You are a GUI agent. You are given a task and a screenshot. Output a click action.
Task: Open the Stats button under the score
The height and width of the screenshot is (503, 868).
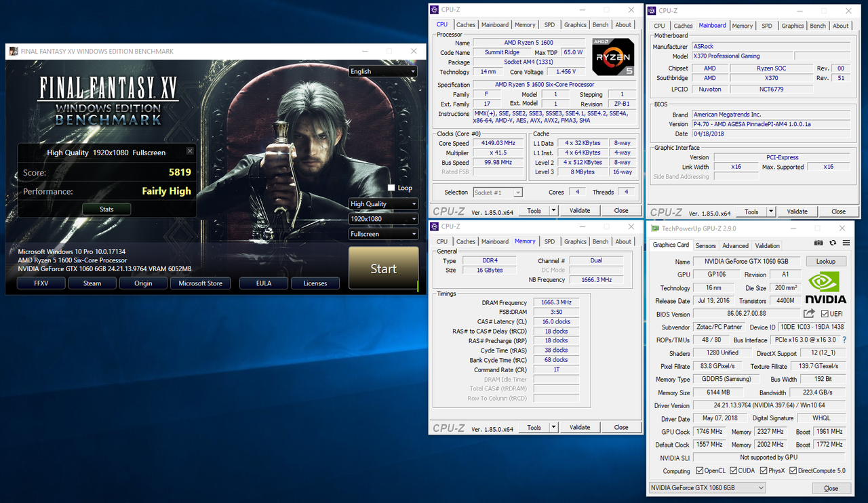point(106,209)
